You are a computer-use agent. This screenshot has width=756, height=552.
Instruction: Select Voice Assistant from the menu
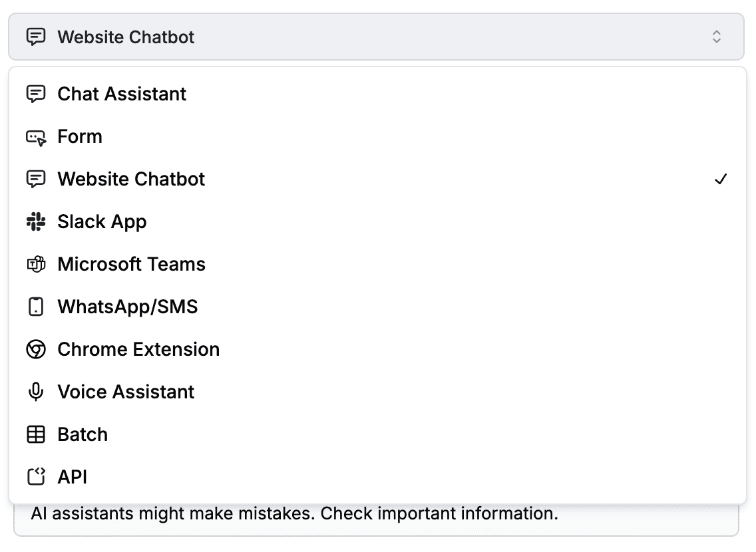(x=126, y=392)
